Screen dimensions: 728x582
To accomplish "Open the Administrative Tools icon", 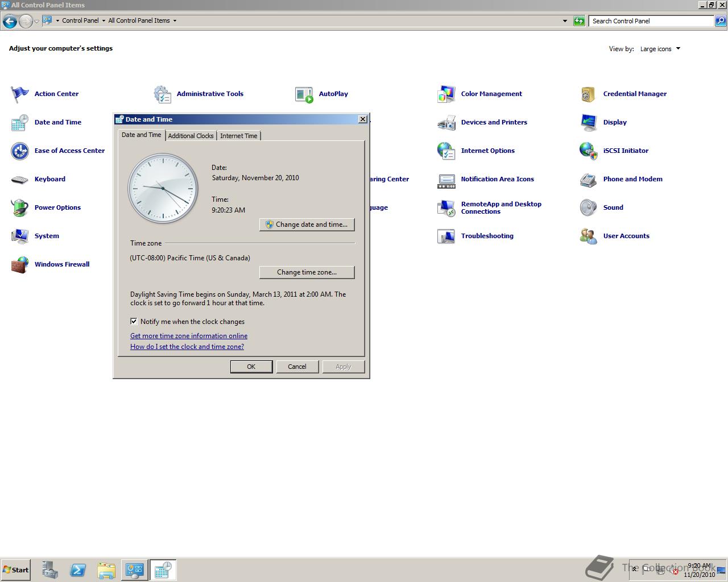I will coord(162,94).
